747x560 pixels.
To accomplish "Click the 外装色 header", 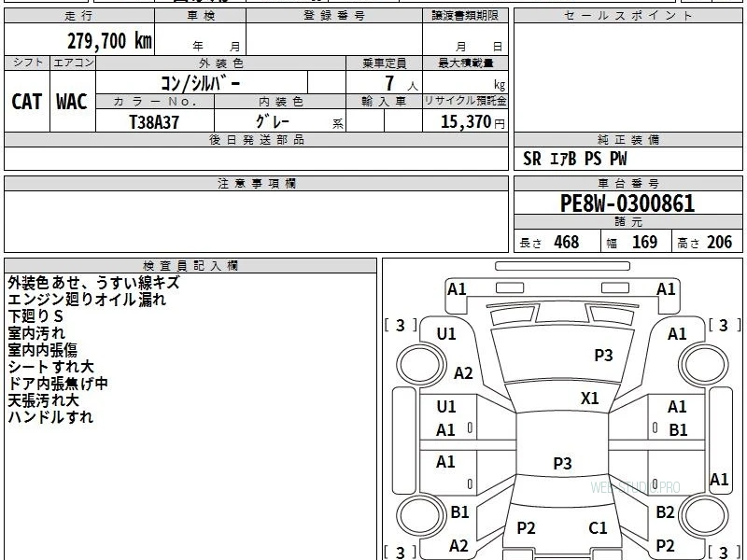I will tap(220, 63).
